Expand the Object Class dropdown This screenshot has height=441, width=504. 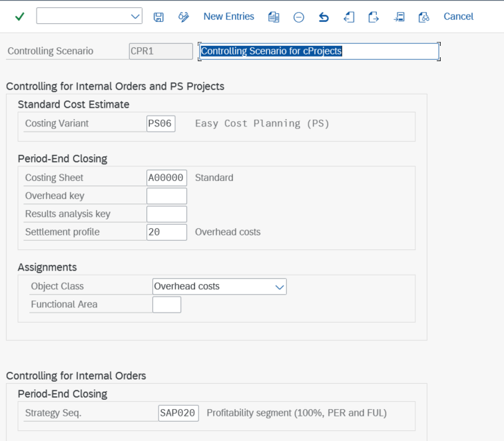(279, 287)
